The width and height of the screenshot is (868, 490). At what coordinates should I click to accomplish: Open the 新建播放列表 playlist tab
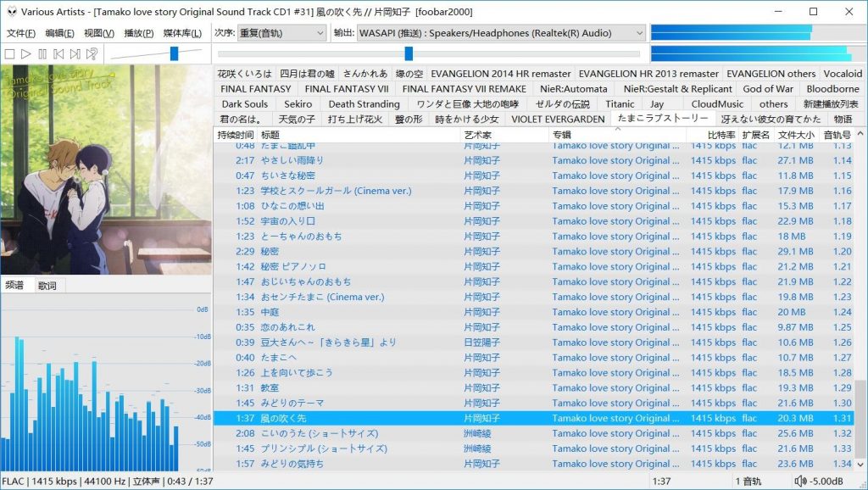[x=831, y=104]
